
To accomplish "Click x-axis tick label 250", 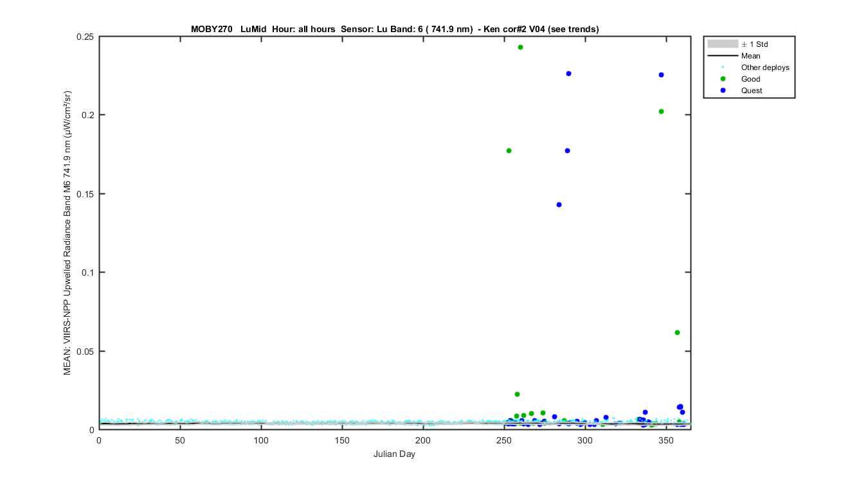I will 504,440.
